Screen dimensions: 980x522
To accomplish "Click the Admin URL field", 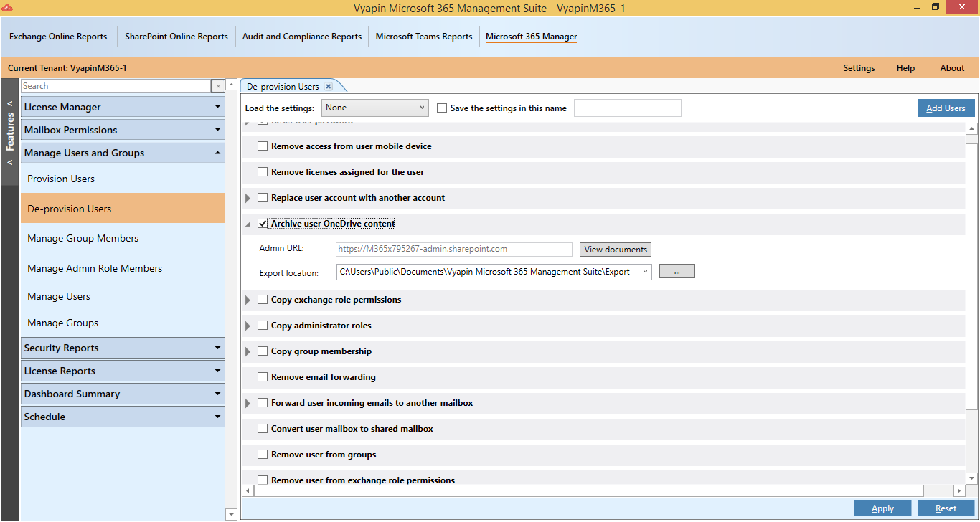I will click(454, 250).
